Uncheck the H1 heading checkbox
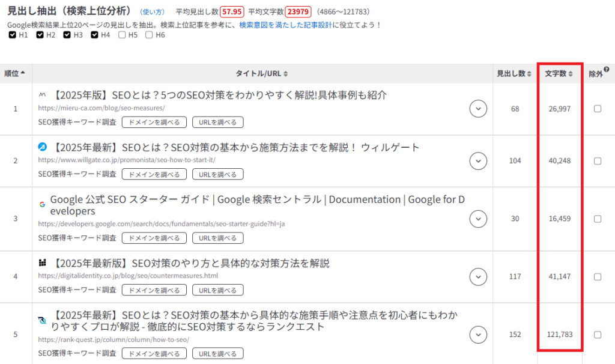Screen dimensions: 615x364 13,35
